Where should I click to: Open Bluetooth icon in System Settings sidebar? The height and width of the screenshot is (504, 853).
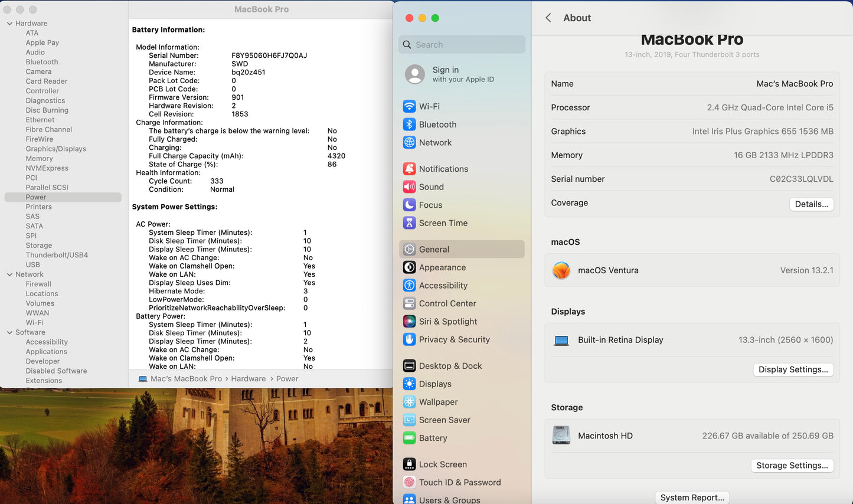[x=409, y=125]
